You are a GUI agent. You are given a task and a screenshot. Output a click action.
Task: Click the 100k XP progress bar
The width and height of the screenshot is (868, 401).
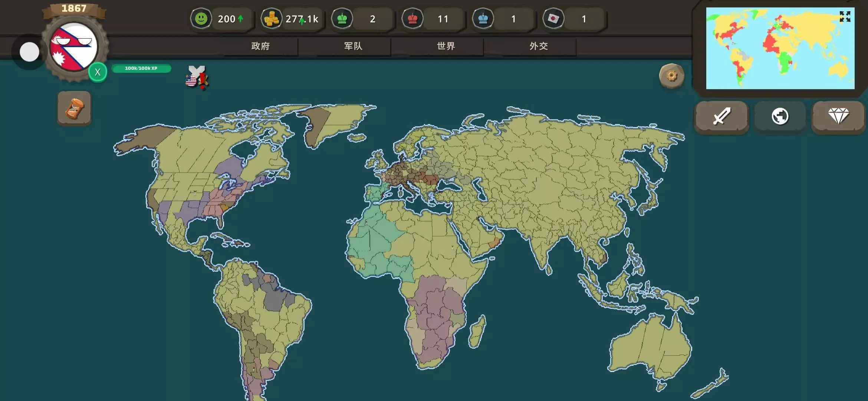point(141,68)
